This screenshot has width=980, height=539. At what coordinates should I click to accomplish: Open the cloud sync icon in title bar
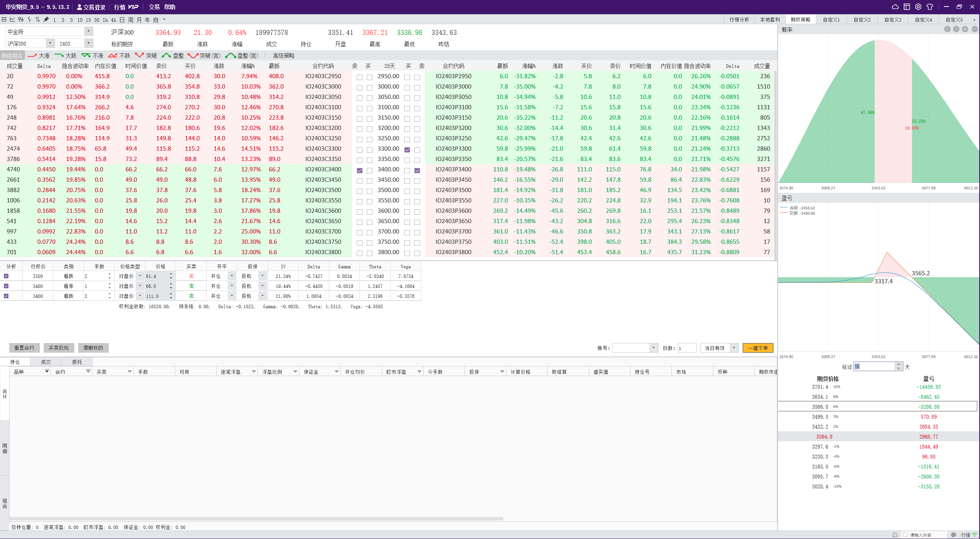(895, 7)
